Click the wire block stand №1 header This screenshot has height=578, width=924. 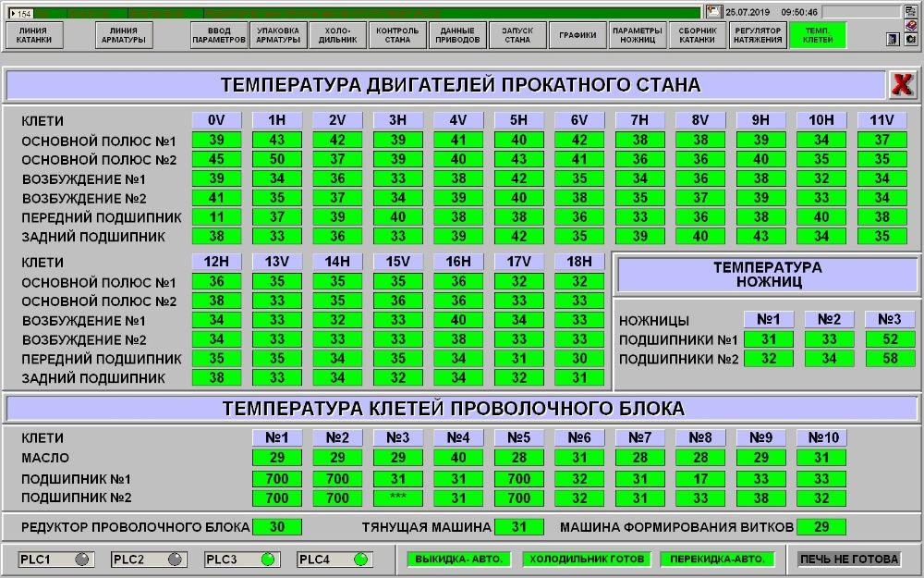pos(277,437)
